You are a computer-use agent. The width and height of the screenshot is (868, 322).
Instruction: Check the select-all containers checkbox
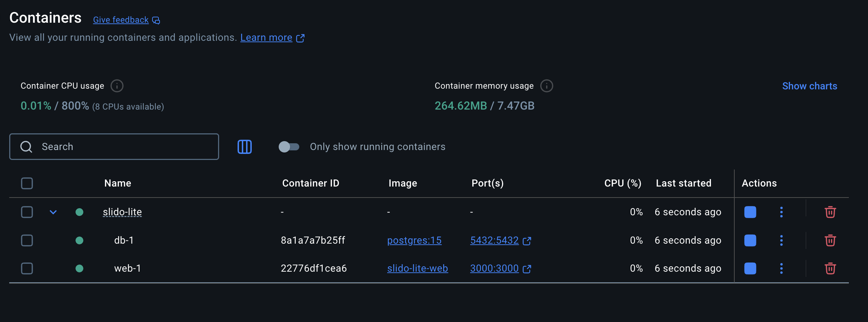click(27, 183)
